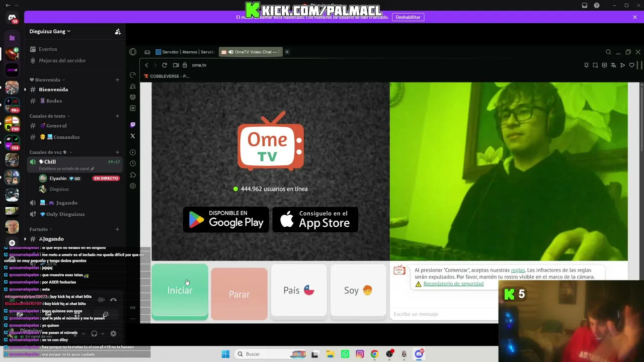This screenshot has width=644, height=362.
Task: Collapse the Canales de texto category
Action: pos(50,116)
